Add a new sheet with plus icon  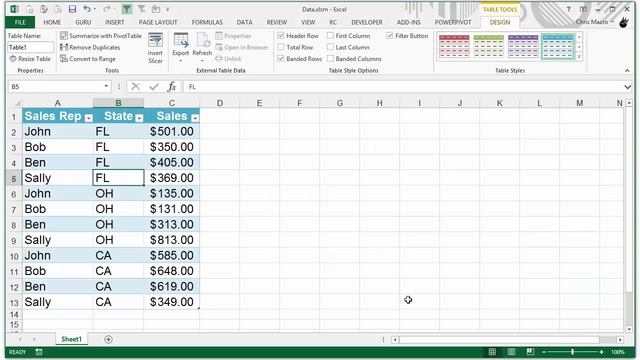point(108,339)
